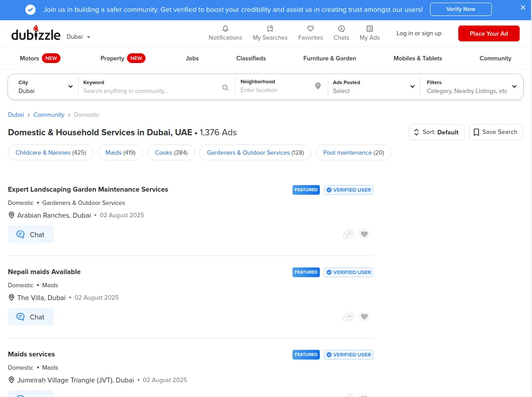Open Nepali maids Available listing
This screenshot has width=532, height=397.
click(44, 272)
